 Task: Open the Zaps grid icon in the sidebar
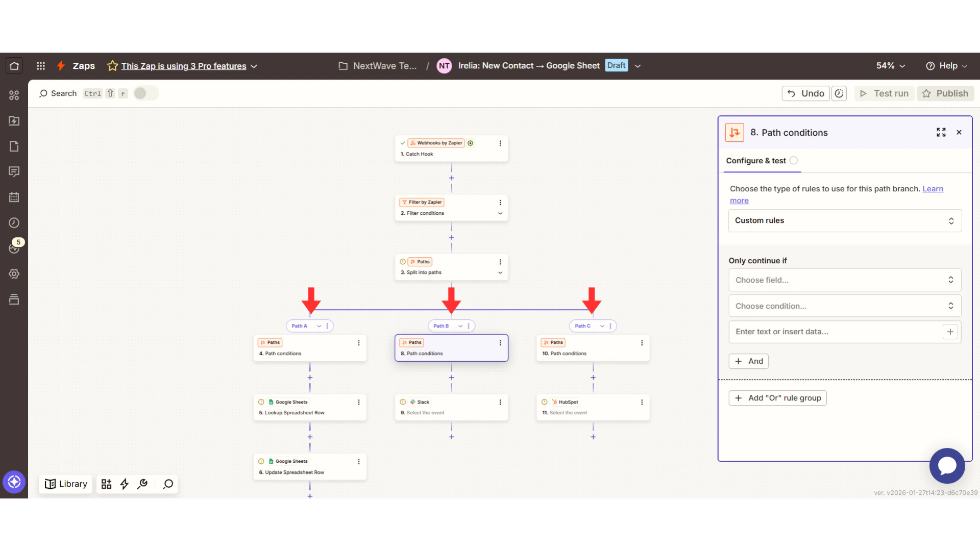coord(14,95)
